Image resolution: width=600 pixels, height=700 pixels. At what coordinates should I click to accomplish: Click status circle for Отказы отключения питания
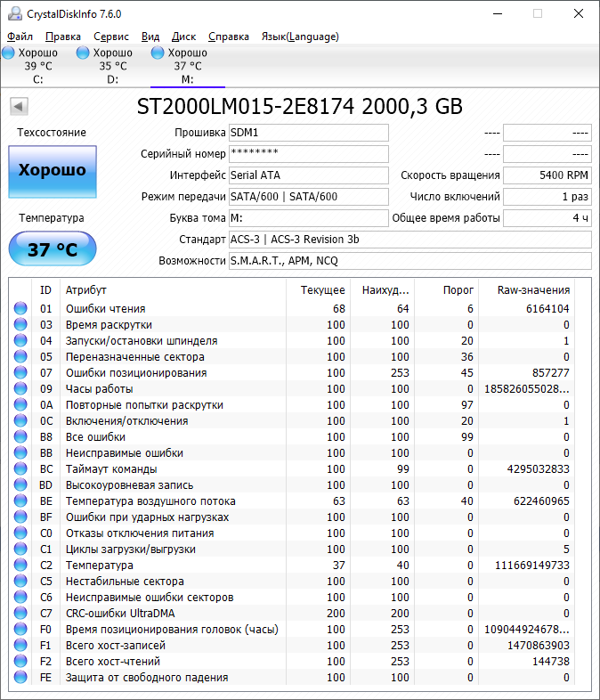pyautogui.click(x=20, y=533)
